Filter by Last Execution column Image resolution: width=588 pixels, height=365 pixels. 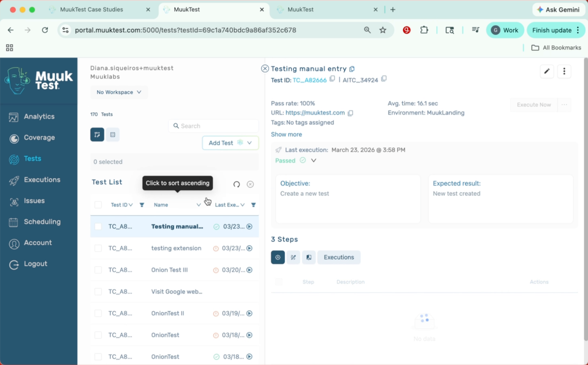[253, 205]
